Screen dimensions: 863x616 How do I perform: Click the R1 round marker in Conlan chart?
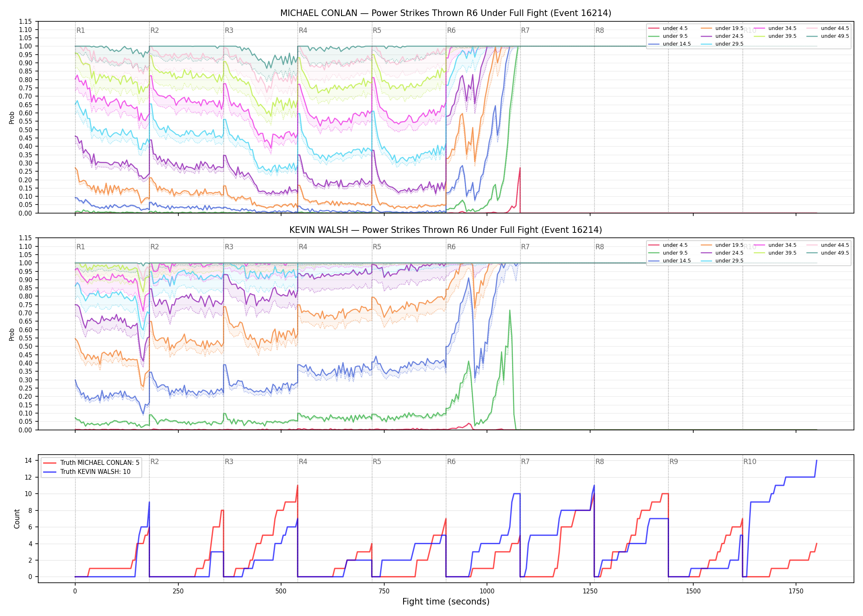click(81, 30)
